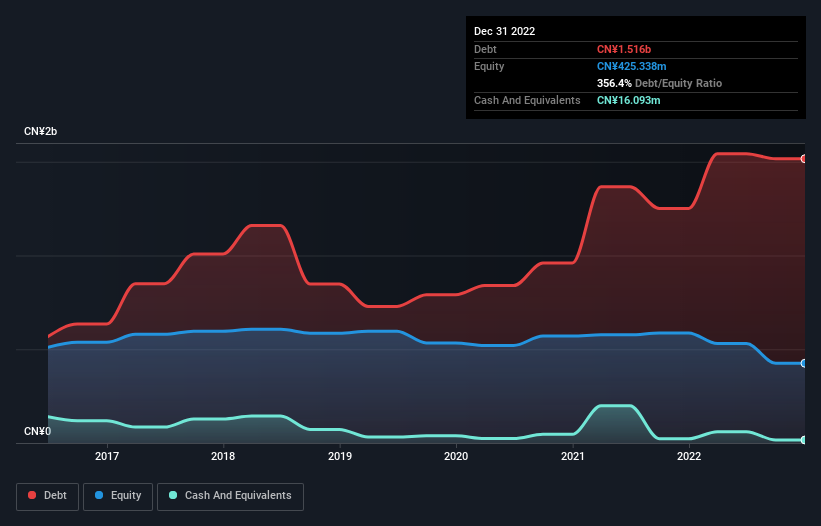Click the Debt row label in tooltip
Image resolution: width=821 pixels, height=526 pixels.
coord(485,49)
